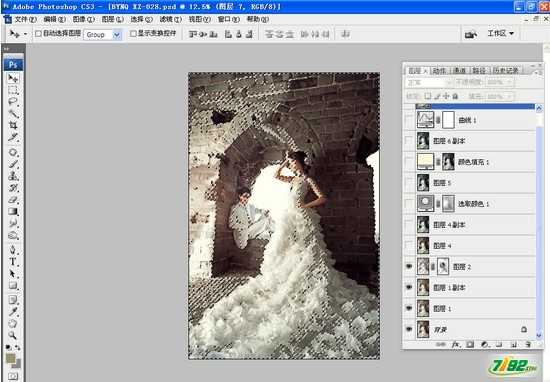Select the Eraser tool

[x=13, y=200]
